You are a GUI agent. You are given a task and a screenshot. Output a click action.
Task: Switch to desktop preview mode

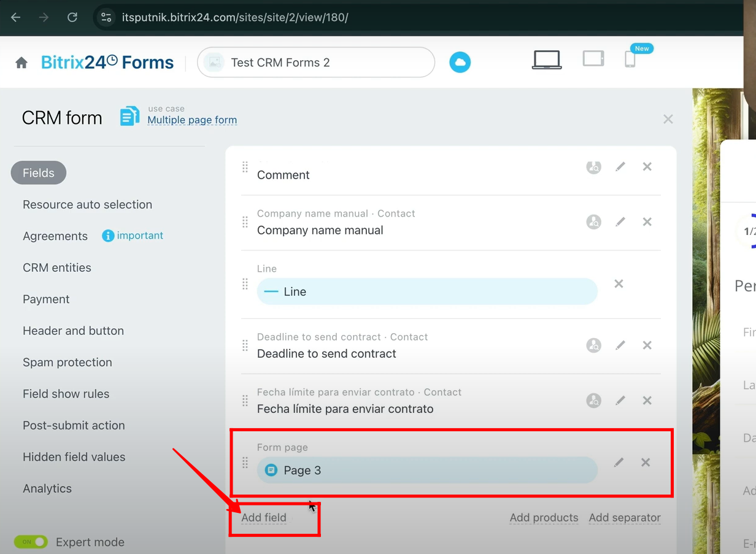(x=546, y=60)
